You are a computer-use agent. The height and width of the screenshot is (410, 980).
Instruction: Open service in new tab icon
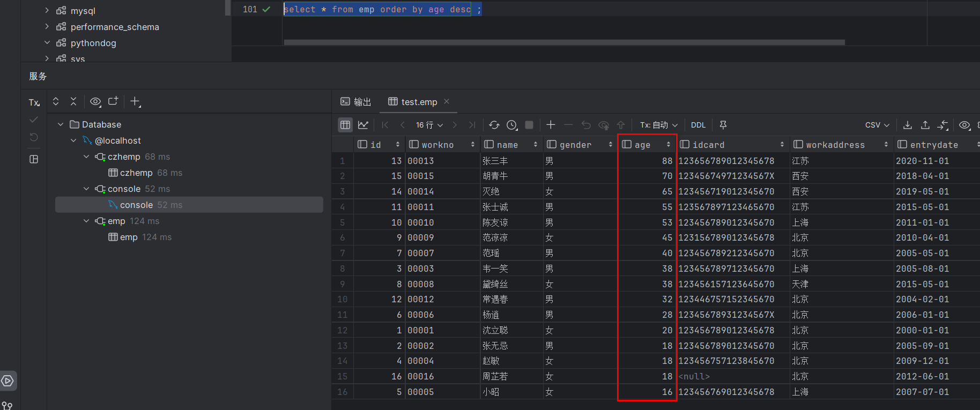point(113,101)
